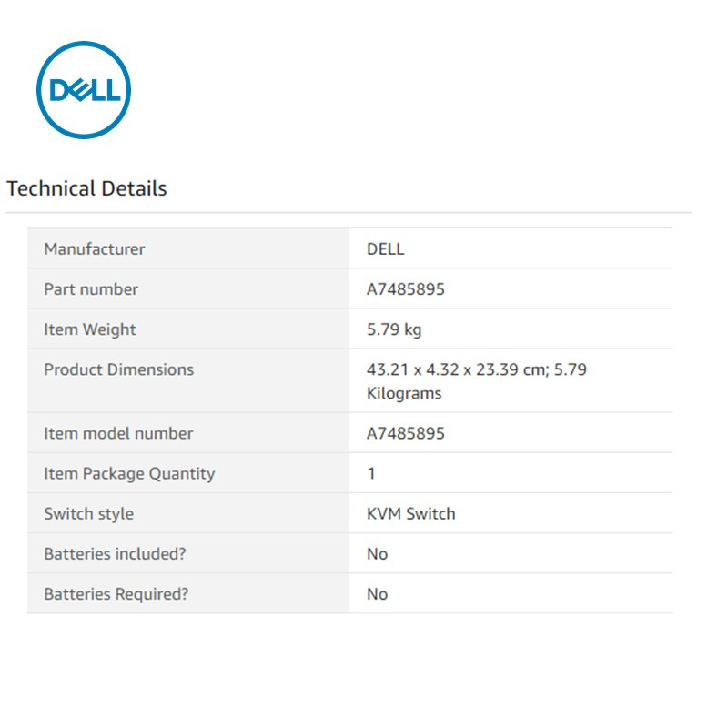Click the package quantity value 1
The width and height of the screenshot is (728, 728).
[x=371, y=473]
